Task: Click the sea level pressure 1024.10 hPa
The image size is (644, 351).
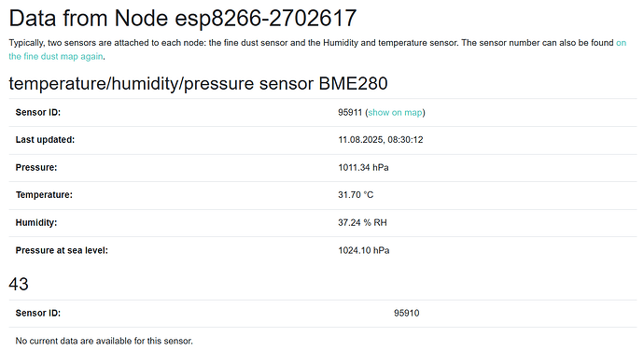Action: 363,250
